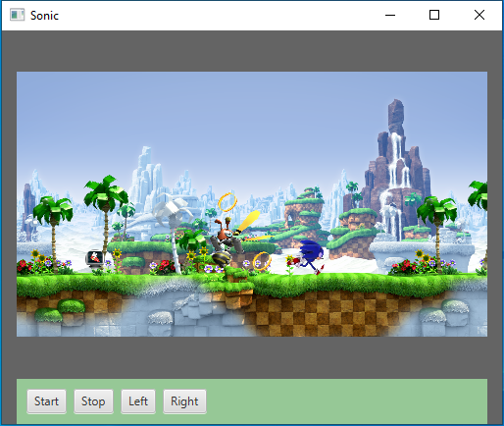The width and height of the screenshot is (504, 426).
Task: Minimize the Sonic window
Action: (390, 15)
